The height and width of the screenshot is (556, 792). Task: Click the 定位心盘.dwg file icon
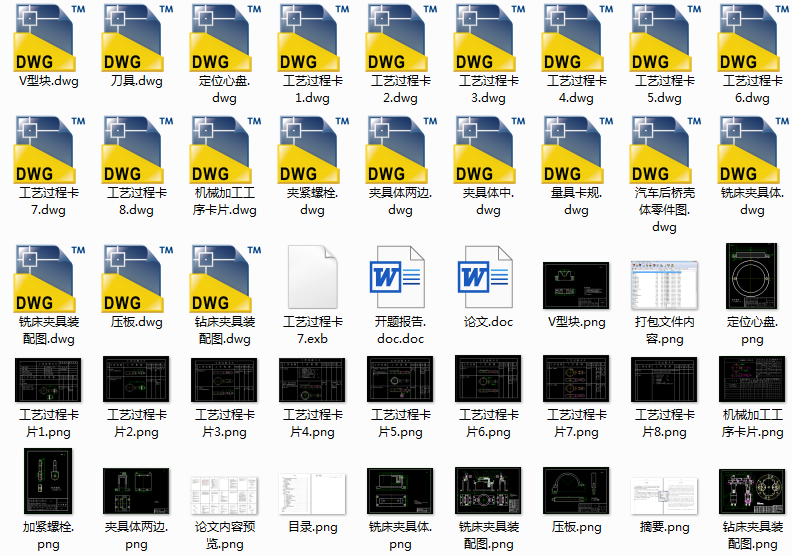coord(224,38)
